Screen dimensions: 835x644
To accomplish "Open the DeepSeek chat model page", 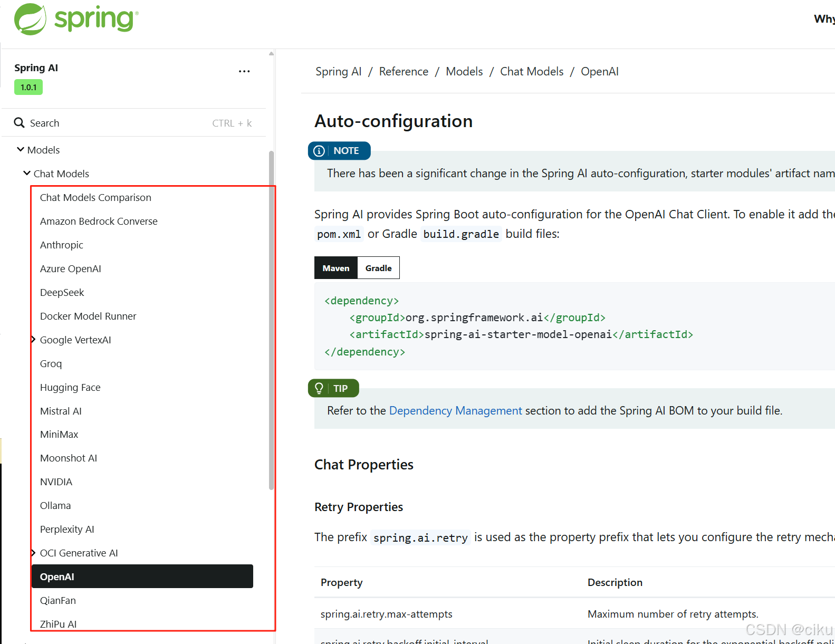I will [62, 292].
